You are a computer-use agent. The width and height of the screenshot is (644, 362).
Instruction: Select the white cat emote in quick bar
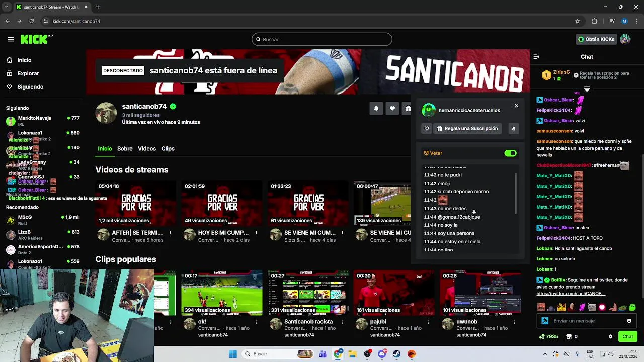[x=592, y=307]
